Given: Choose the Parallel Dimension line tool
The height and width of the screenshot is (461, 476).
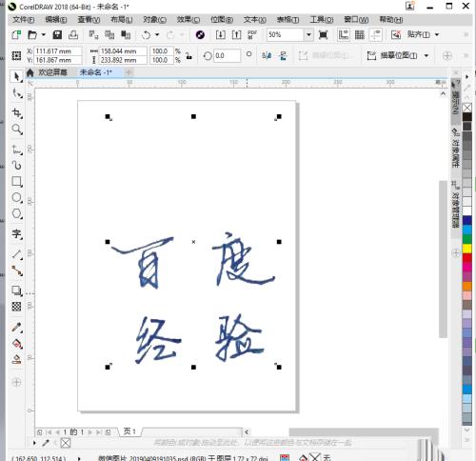Looking at the screenshot, I should click(16, 254).
